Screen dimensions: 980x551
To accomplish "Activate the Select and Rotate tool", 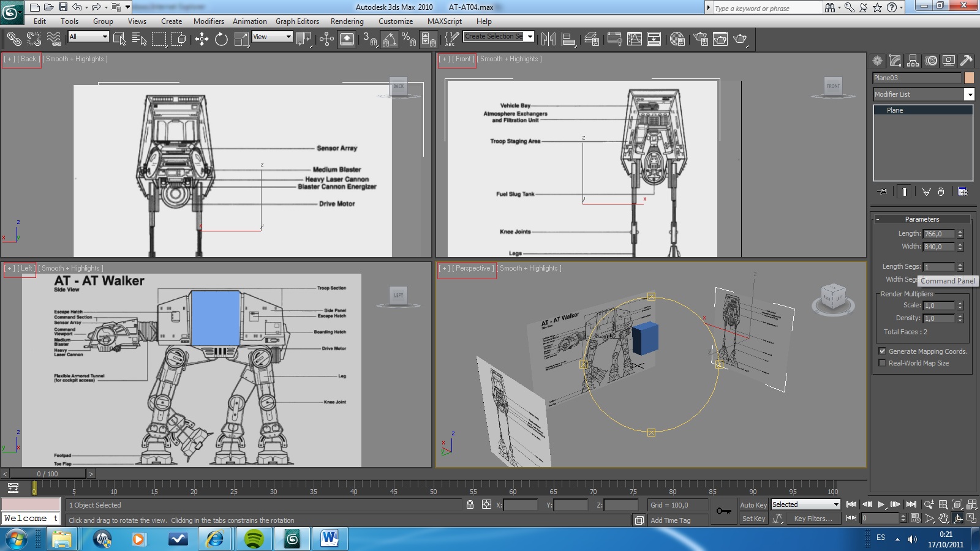I will [x=222, y=39].
